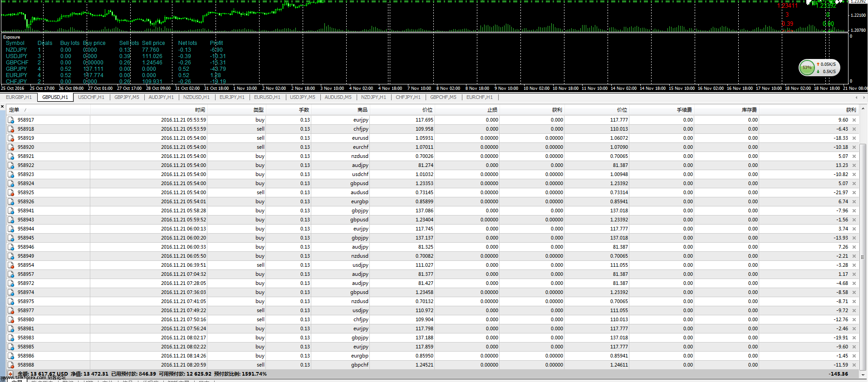
Task: Click the buy order icon for 958917
Action: (10, 120)
